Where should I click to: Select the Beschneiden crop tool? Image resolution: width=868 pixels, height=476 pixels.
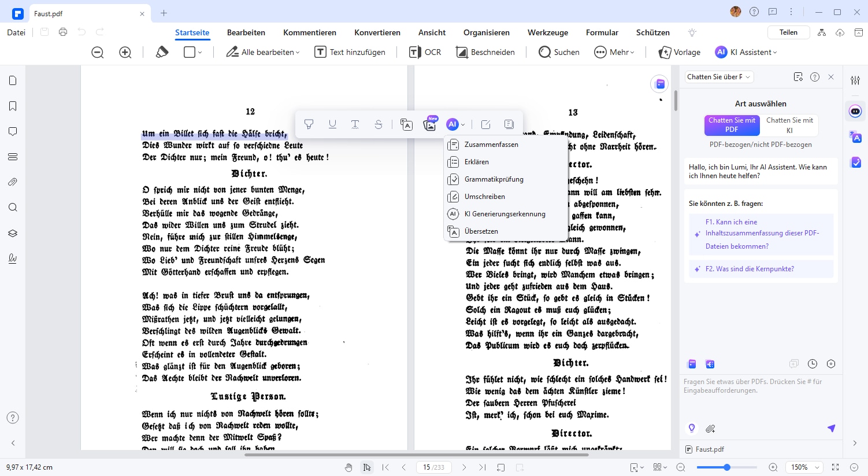click(x=485, y=52)
